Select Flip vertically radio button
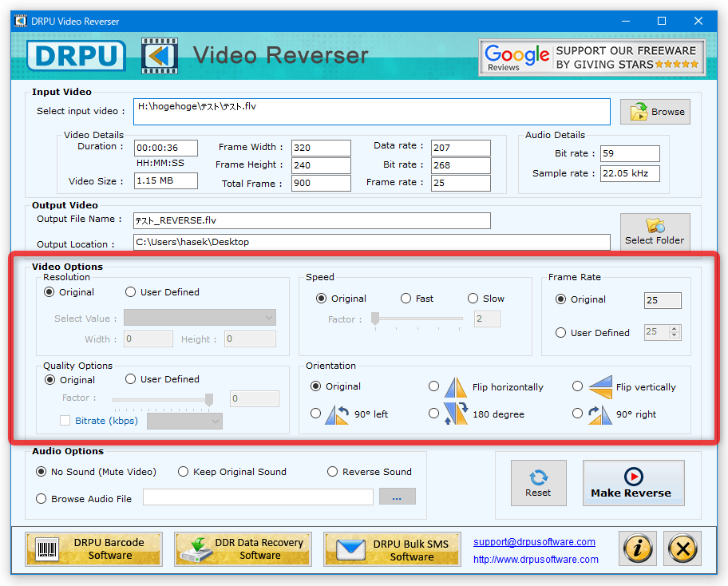 click(578, 386)
